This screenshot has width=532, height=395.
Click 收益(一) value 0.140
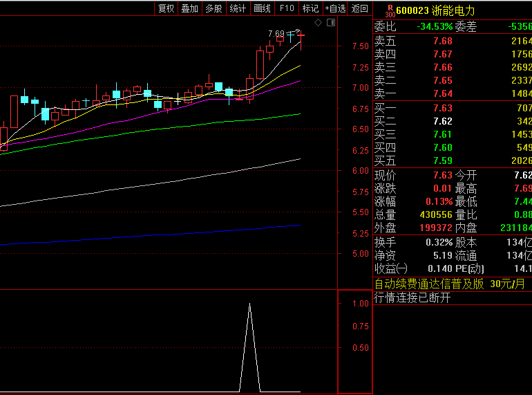pos(440,268)
